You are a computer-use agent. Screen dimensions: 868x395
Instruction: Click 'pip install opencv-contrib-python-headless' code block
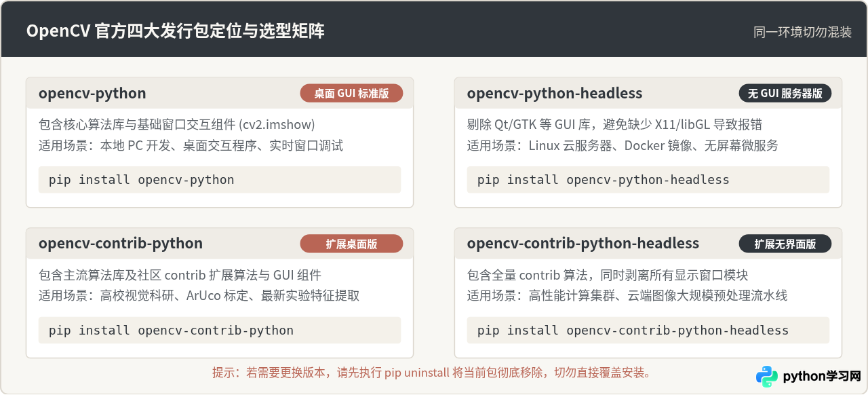(x=648, y=331)
